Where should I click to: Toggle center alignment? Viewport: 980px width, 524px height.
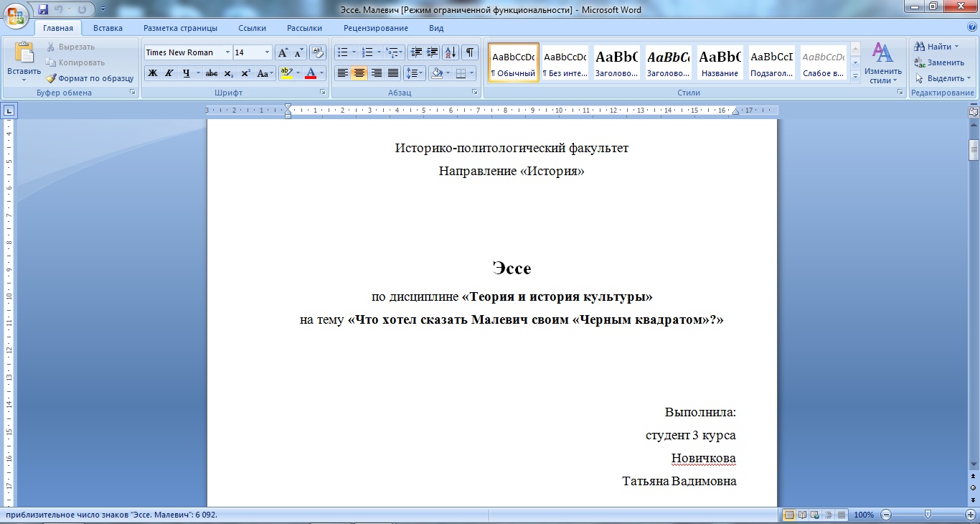pyautogui.click(x=359, y=73)
